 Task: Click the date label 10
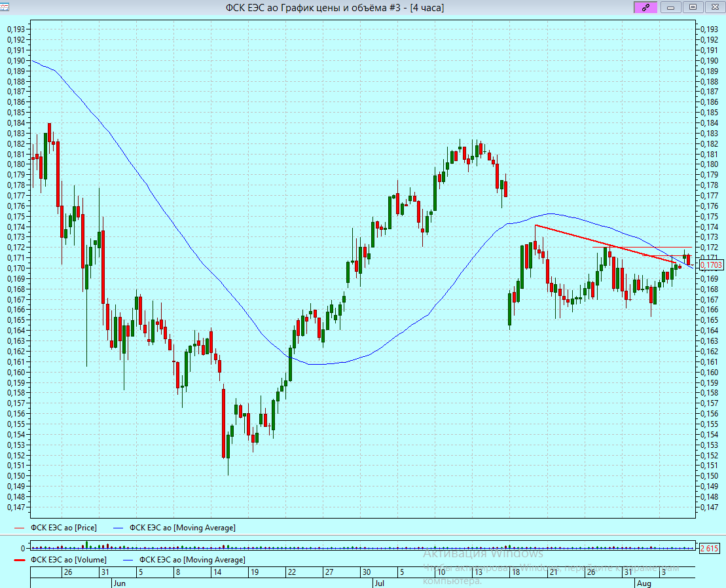click(x=441, y=572)
